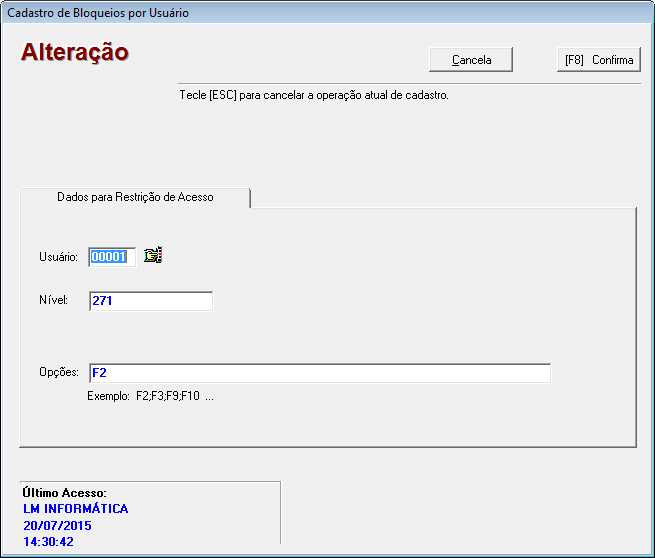
Task: Click the 271 value in the Nível box
Action: (x=102, y=301)
